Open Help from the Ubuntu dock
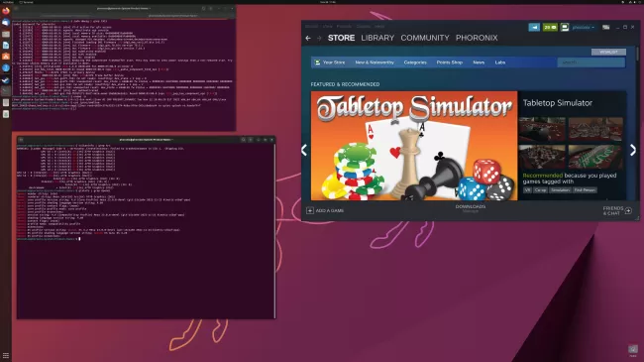The width and height of the screenshot is (644, 362). coord(6,67)
